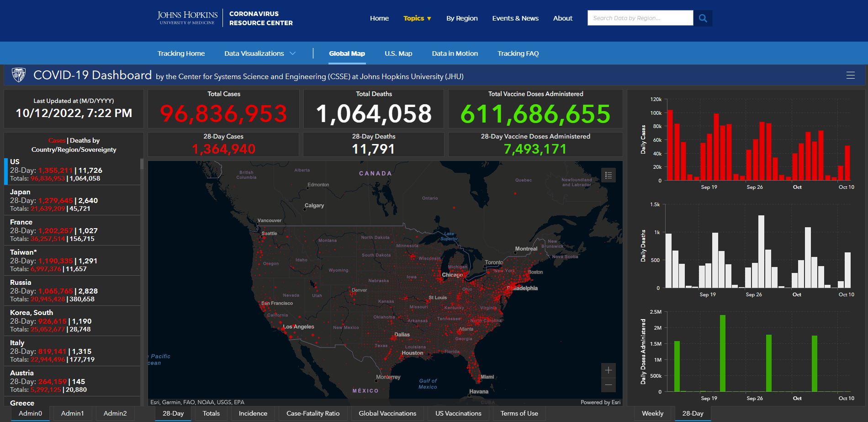Screen dimensions: 868x422
Task: Switch map to Totals tab
Action: 211,413
